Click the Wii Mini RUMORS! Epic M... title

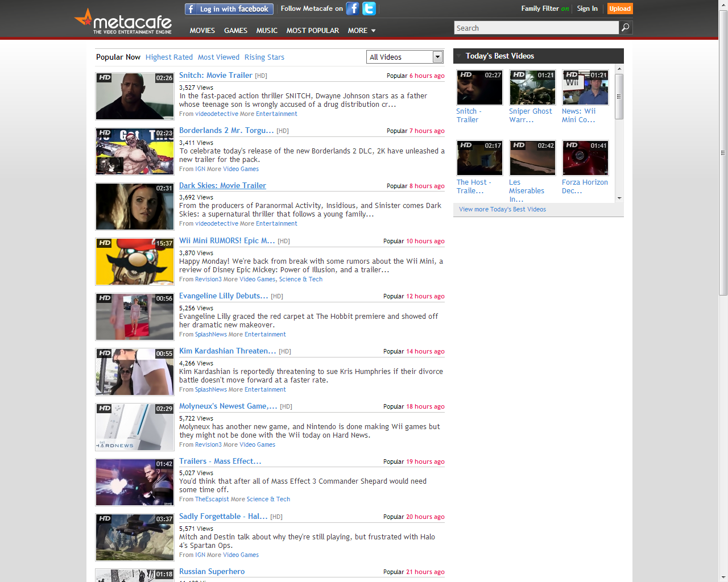coord(227,240)
